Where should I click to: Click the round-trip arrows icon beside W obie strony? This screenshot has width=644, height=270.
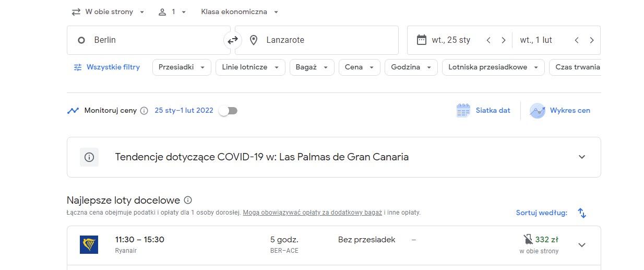(x=76, y=11)
